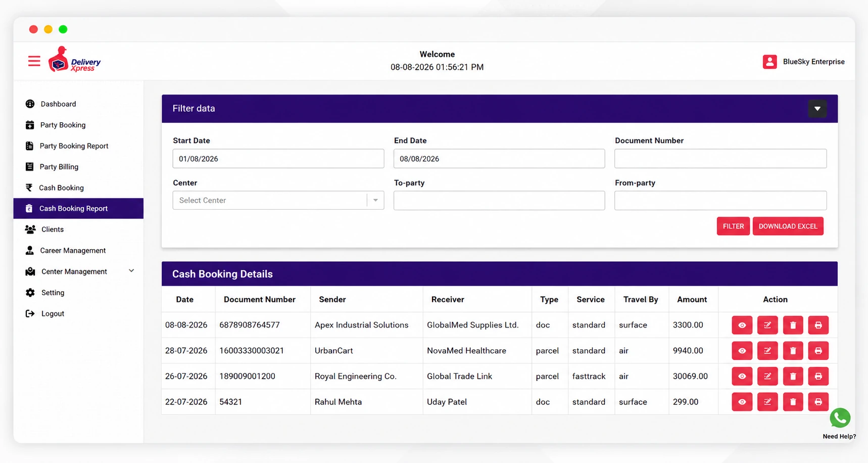Open the WhatsApp Need Help chat
Image resolution: width=868 pixels, height=463 pixels.
(840, 418)
